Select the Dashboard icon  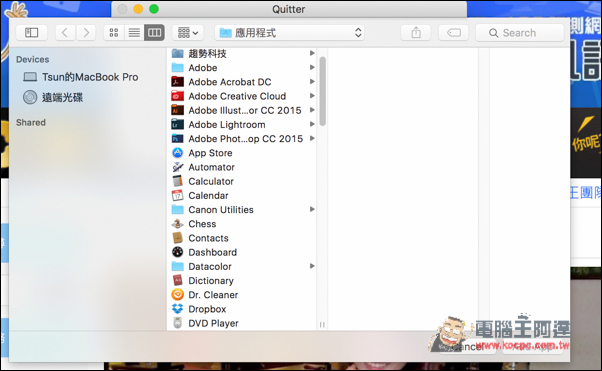177,252
